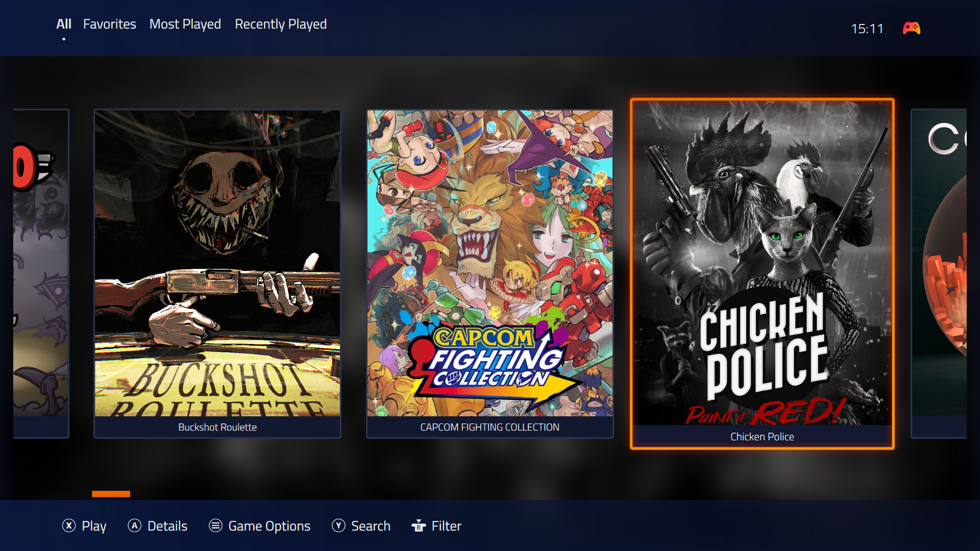Open the Recently Played tab
980x551 pixels.
280,24
